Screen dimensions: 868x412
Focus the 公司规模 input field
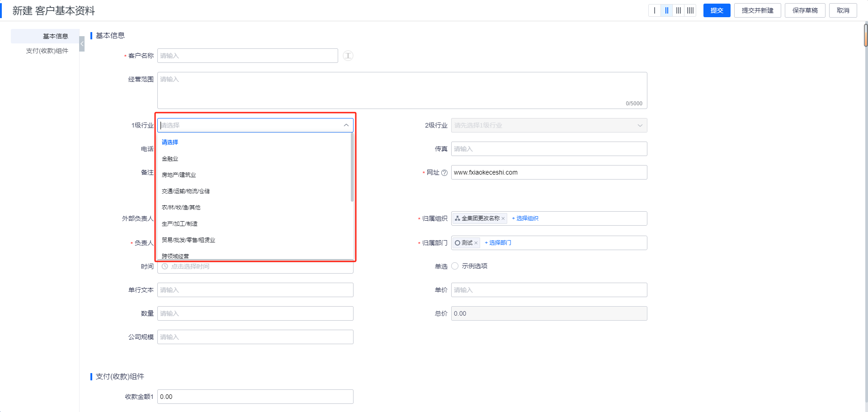[x=255, y=337]
